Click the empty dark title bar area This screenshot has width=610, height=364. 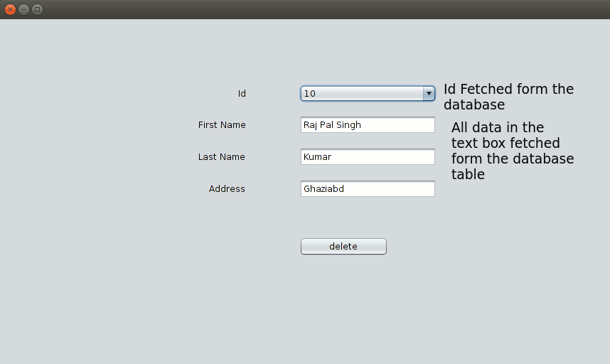[320, 9]
